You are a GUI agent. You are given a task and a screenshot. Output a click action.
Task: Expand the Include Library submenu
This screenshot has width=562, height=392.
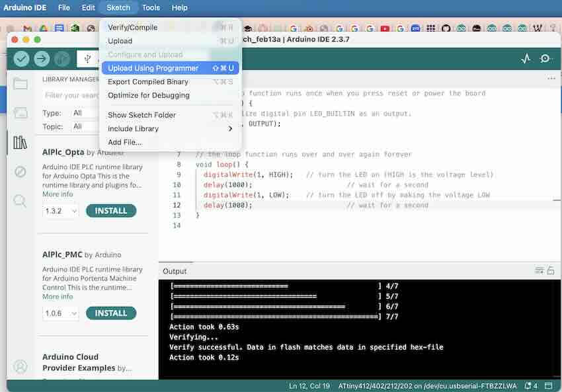click(x=170, y=129)
